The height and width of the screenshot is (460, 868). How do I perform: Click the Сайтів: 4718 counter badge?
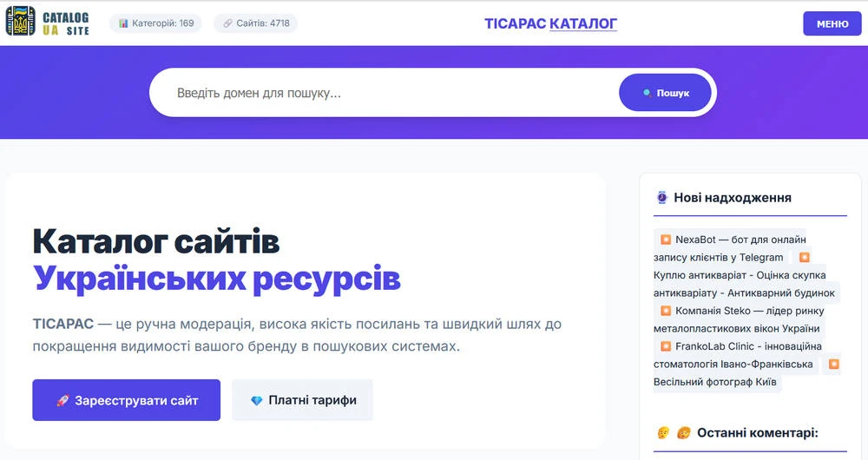(255, 23)
